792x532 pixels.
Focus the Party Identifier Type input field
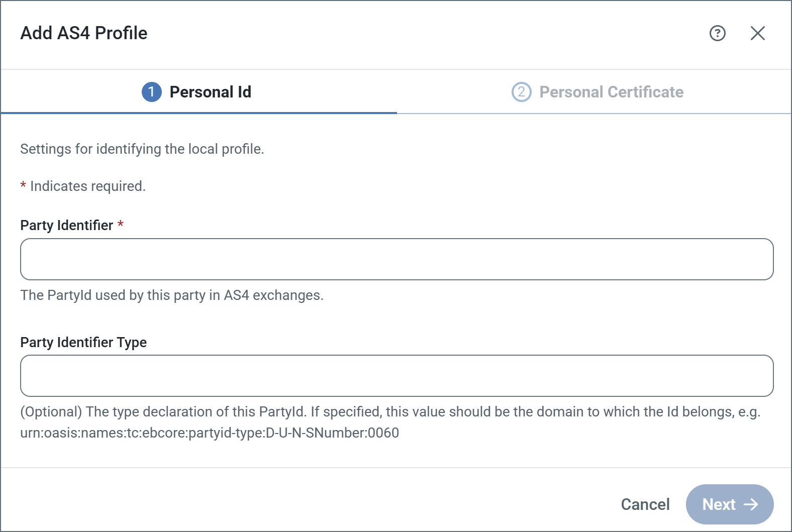pyautogui.click(x=397, y=376)
